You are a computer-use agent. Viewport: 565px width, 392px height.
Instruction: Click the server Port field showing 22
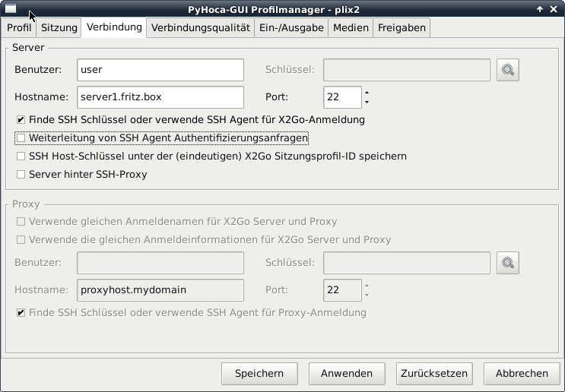342,97
